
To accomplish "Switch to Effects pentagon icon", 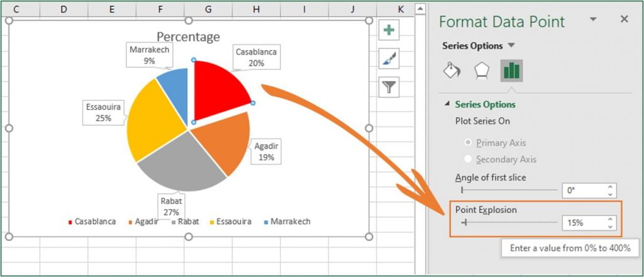I will tap(481, 71).
